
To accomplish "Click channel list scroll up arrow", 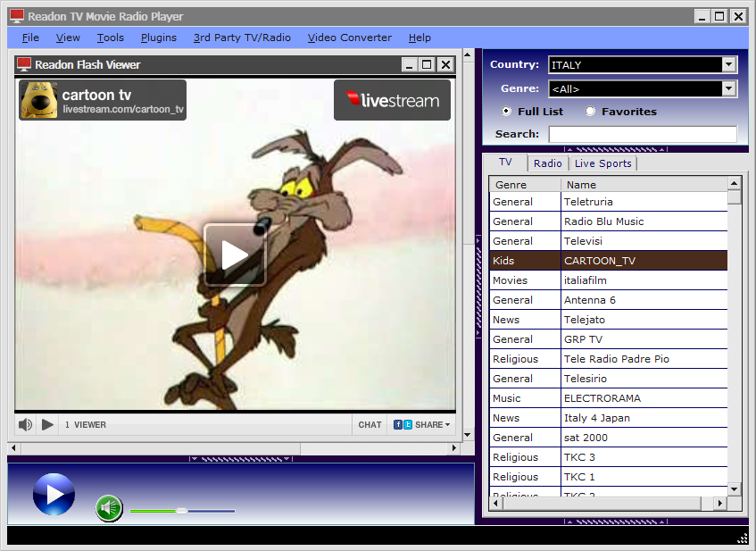I will click(734, 183).
